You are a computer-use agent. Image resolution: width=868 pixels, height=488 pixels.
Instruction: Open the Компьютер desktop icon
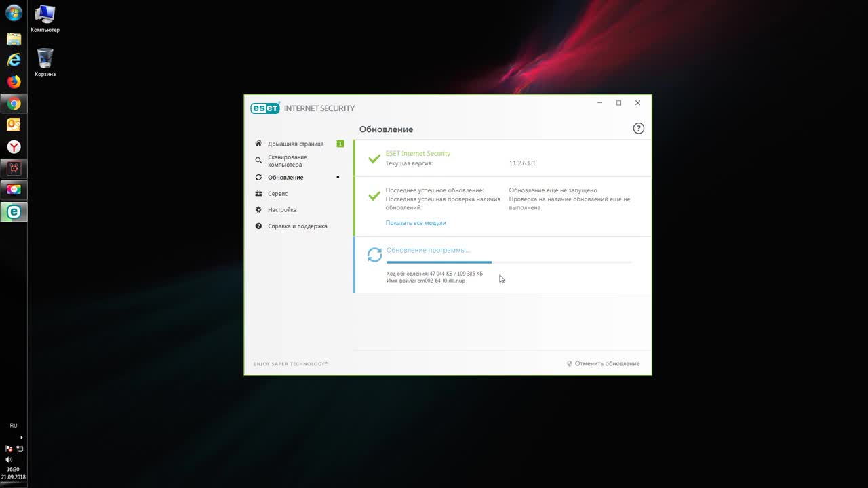coord(45,18)
